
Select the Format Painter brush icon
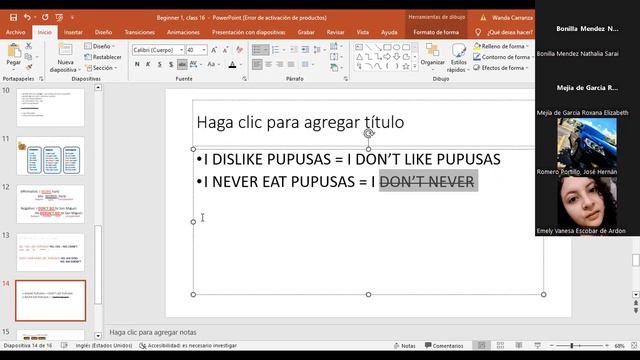click(x=29, y=67)
